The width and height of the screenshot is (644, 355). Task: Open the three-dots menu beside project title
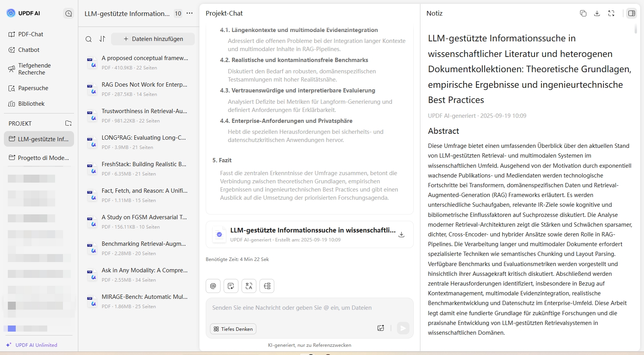(190, 13)
